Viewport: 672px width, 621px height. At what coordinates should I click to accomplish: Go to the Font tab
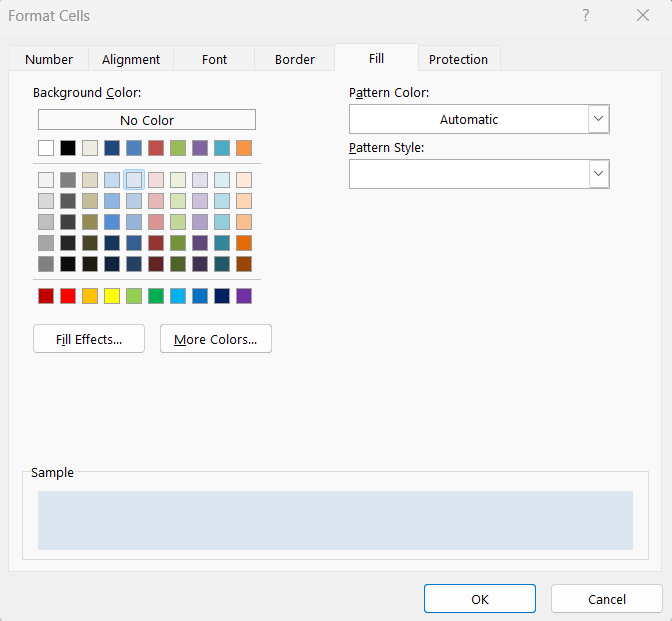(x=214, y=59)
